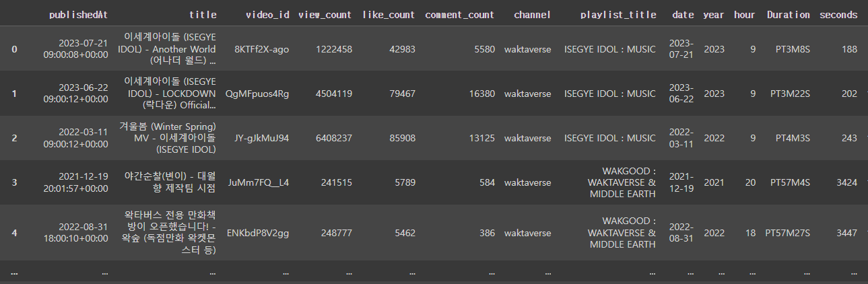Click publishedAt 2022-08-31 18:00:10 cell
This screenshot has height=284, width=868.
tap(75, 233)
